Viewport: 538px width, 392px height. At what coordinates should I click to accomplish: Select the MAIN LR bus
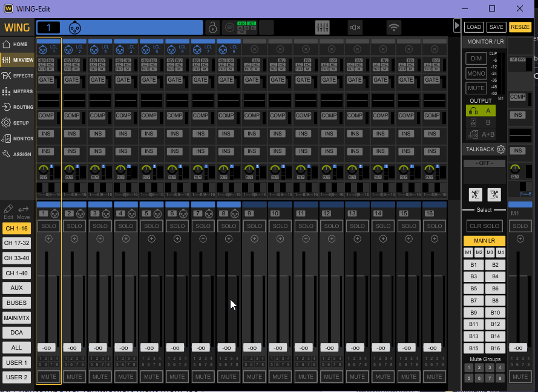(485, 241)
